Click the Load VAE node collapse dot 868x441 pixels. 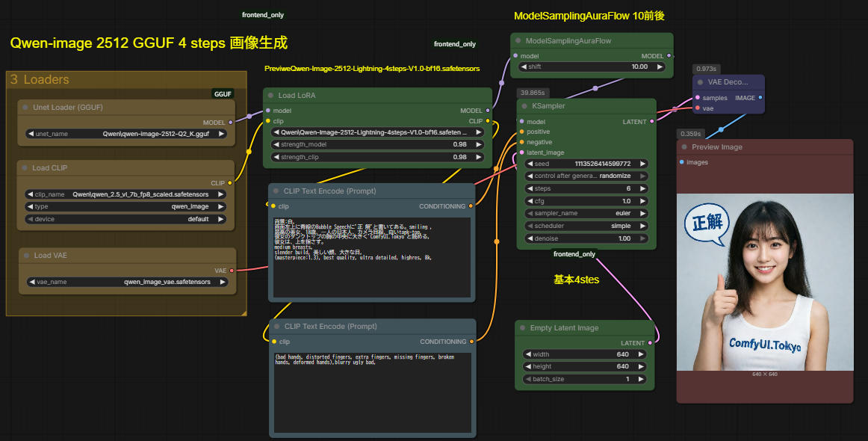[26, 256]
